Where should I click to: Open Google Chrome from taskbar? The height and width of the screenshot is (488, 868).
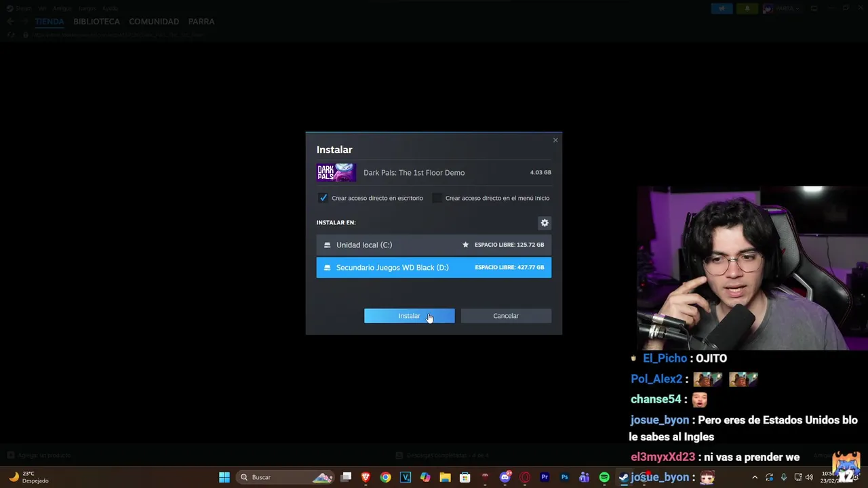tap(386, 477)
